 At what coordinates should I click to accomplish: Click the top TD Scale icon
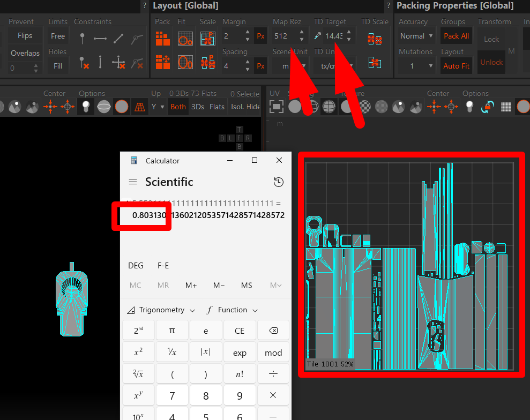click(375, 39)
